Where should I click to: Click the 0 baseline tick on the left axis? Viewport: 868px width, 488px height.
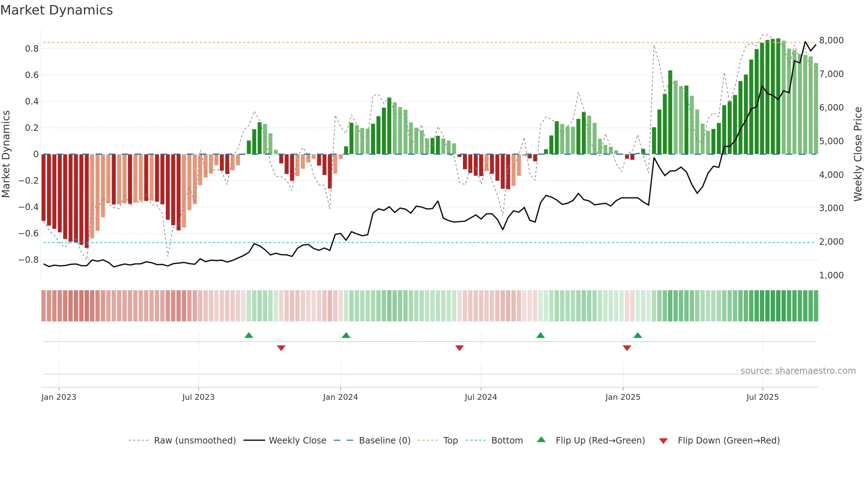36,154
